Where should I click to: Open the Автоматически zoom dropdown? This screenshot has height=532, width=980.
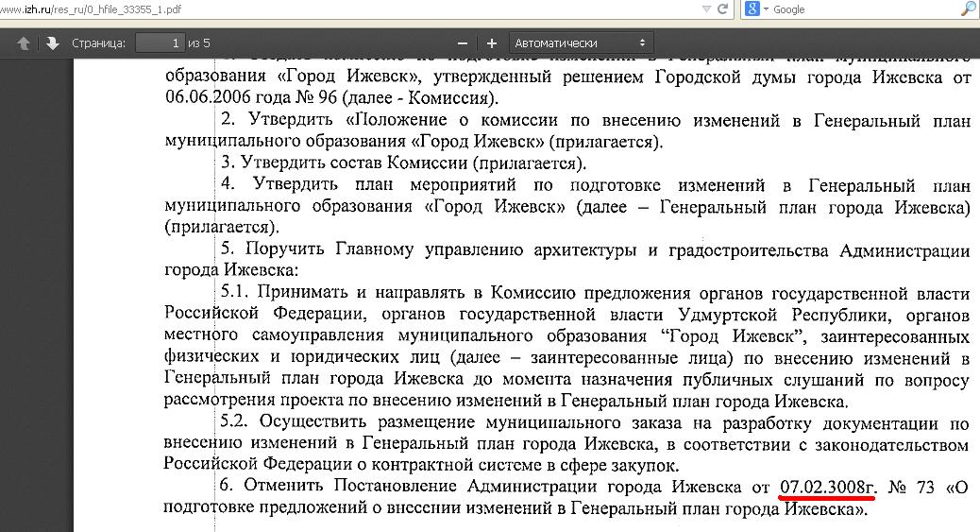point(581,43)
